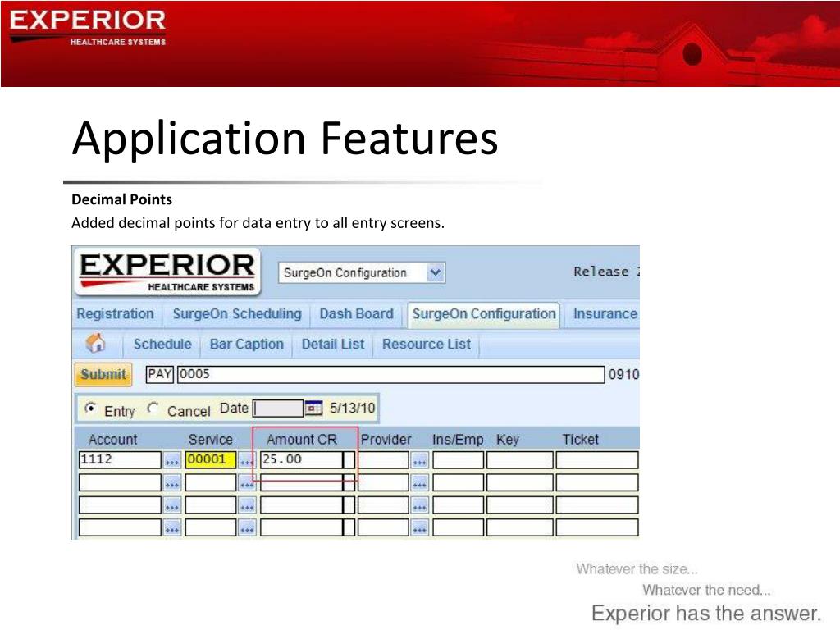Click the Ticket field in first row

tap(597, 459)
